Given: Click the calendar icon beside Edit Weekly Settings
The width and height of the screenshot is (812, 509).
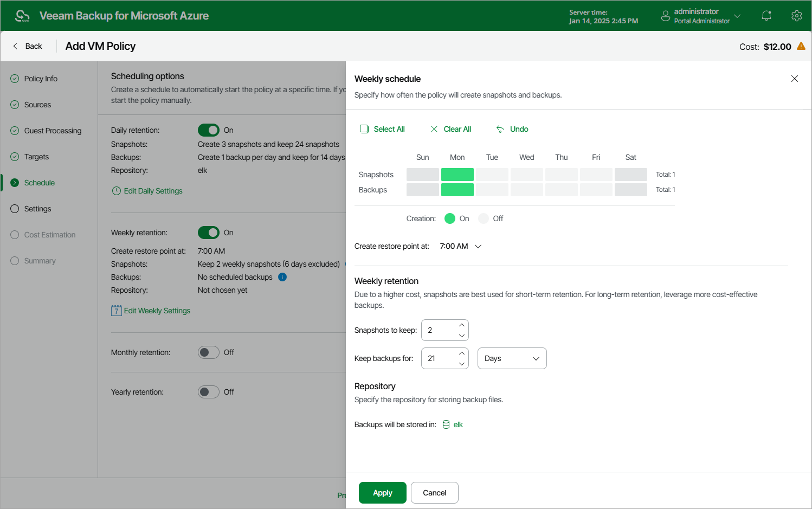Looking at the screenshot, I should pos(116,311).
